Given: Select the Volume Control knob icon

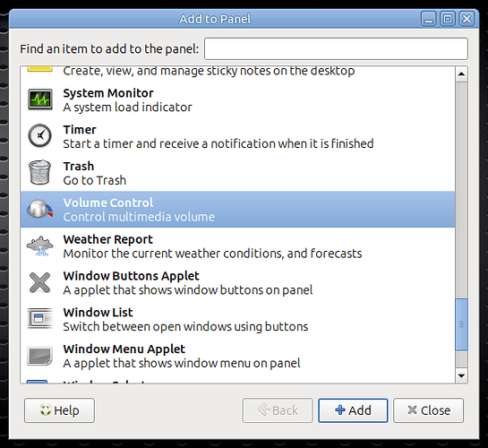Looking at the screenshot, I should tap(39, 209).
